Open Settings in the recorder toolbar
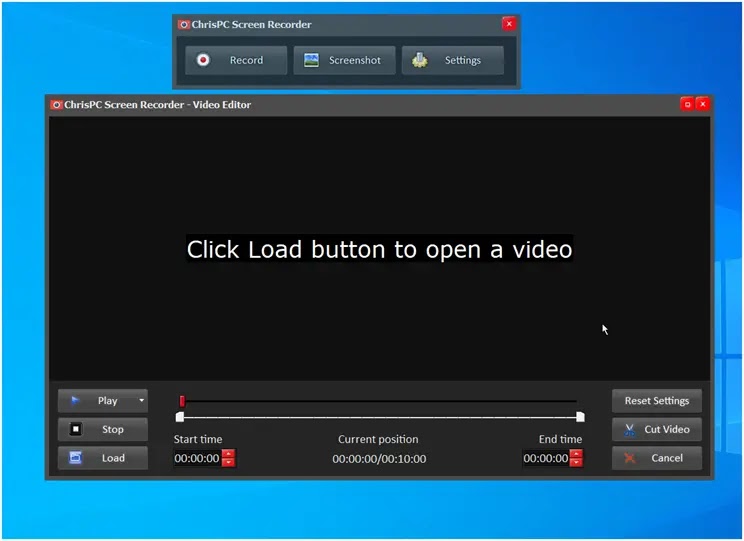The width and height of the screenshot is (744, 541). point(453,60)
